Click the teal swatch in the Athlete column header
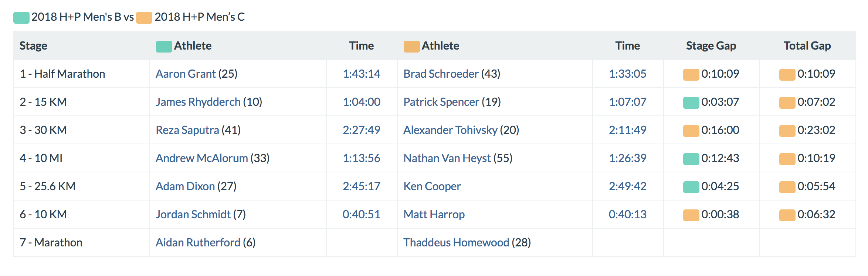Screen dimensions: 868x276 pyautogui.click(x=164, y=46)
